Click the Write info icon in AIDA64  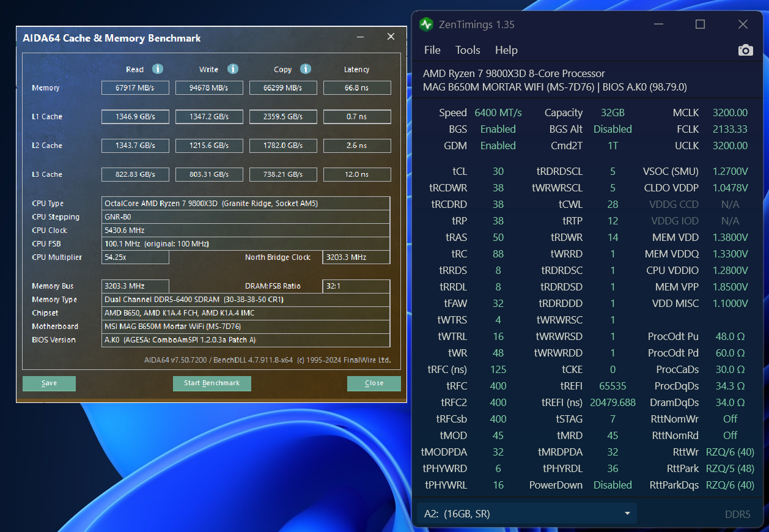(x=233, y=69)
